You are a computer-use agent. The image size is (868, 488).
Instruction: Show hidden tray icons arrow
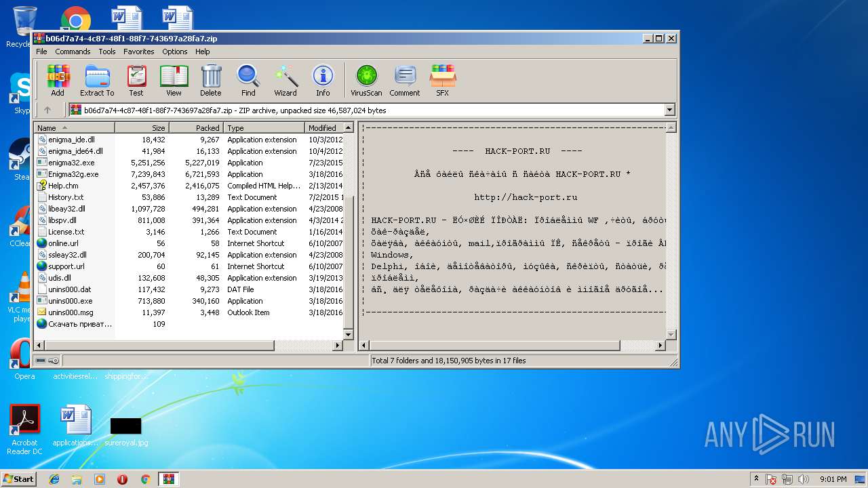(x=756, y=479)
